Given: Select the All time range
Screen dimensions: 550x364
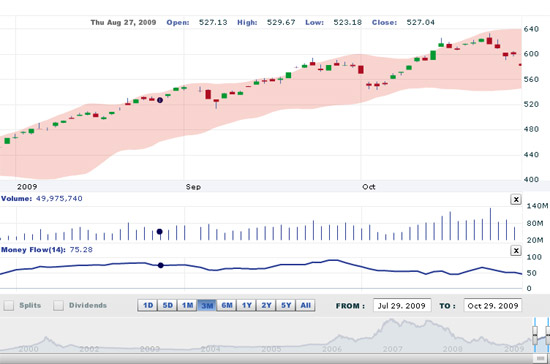Looking at the screenshot, I should pyautogui.click(x=306, y=305).
